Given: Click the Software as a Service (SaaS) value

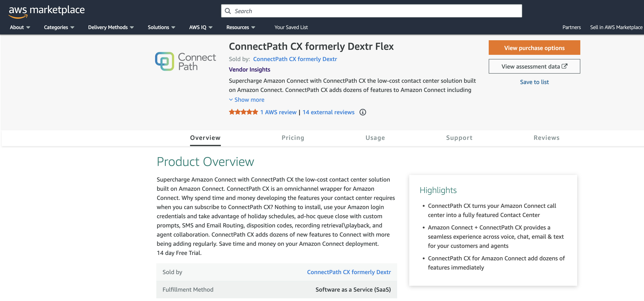Looking at the screenshot, I should pyautogui.click(x=353, y=290).
